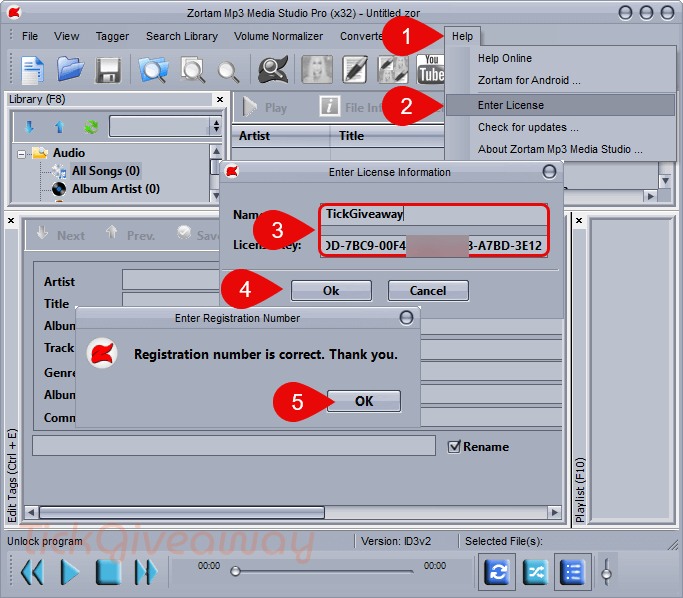Screen dimensions: 683x598
Task: Click the Play button above track list
Action: pyautogui.click(x=265, y=107)
